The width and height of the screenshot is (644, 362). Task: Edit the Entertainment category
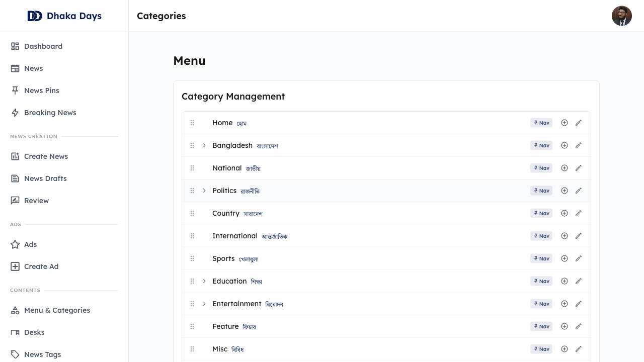click(579, 304)
